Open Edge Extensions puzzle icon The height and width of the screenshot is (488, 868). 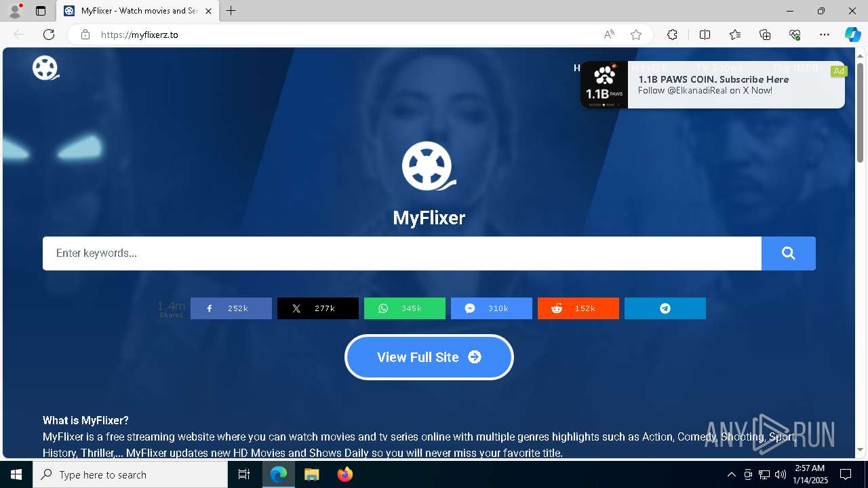[672, 35]
